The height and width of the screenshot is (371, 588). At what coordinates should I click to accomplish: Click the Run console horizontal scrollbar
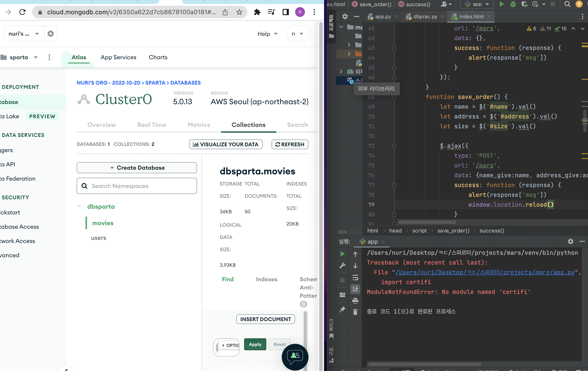(424, 364)
